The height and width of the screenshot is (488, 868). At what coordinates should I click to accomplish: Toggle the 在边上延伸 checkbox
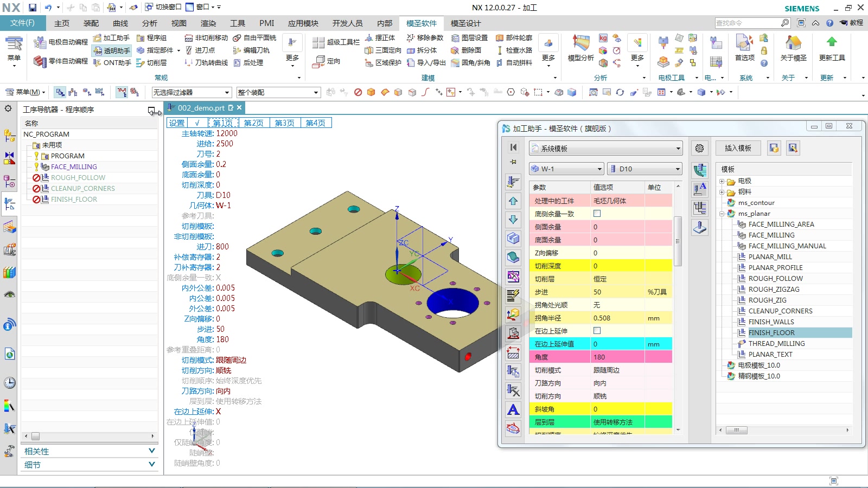(x=597, y=331)
